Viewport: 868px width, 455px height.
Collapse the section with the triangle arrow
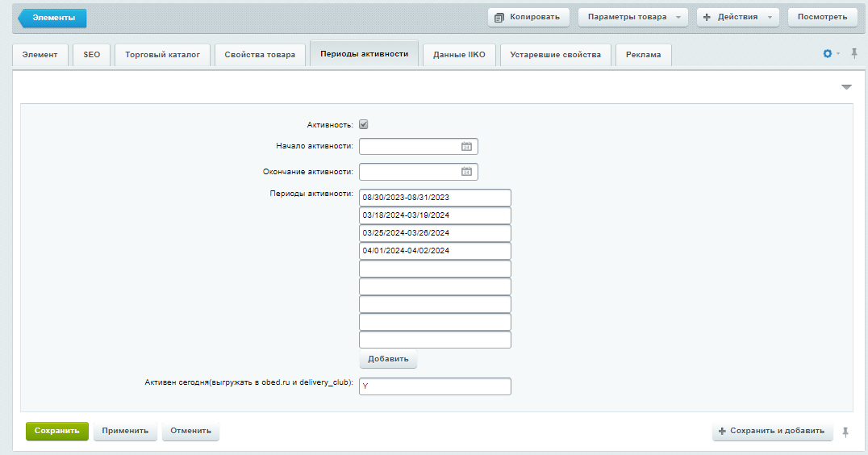coord(846,87)
